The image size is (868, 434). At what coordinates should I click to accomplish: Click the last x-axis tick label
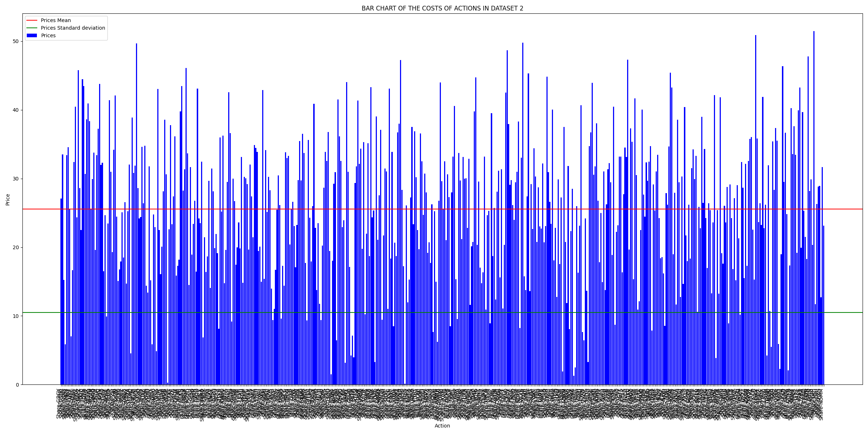pos(821,404)
